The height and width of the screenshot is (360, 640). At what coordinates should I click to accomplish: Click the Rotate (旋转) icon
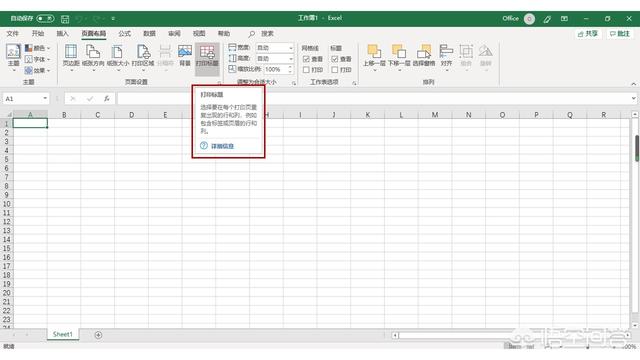click(x=485, y=51)
